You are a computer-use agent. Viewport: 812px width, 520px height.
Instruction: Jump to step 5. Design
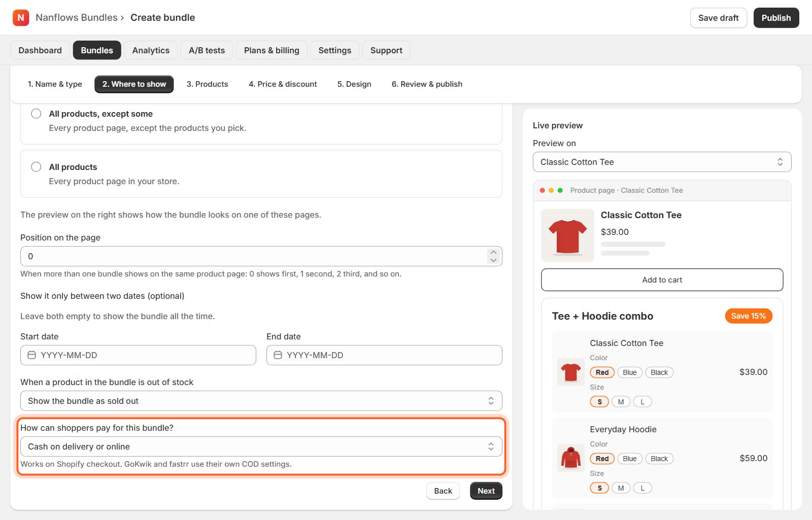pos(354,84)
